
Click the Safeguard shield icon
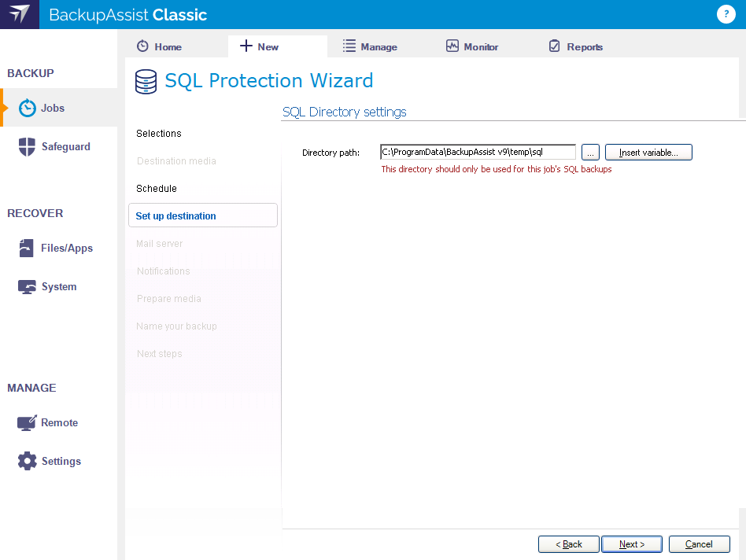point(27,146)
